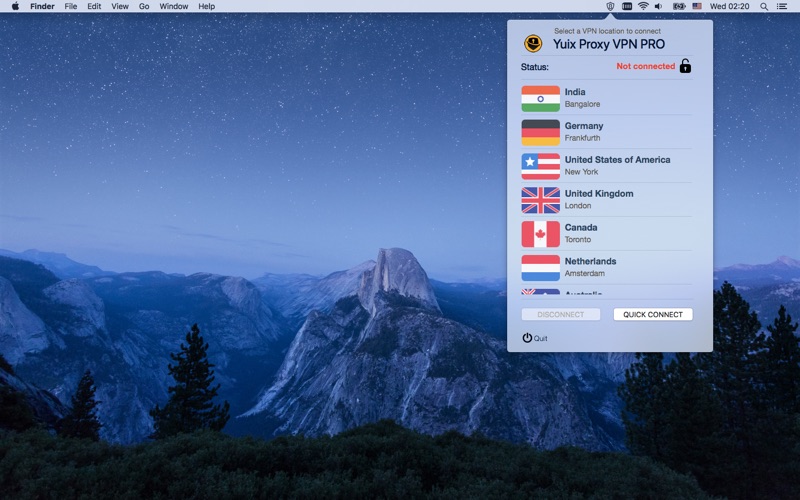This screenshot has width=800, height=500.
Task: Open the File menu
Action: pyautogui.click(x=71, y=6)
